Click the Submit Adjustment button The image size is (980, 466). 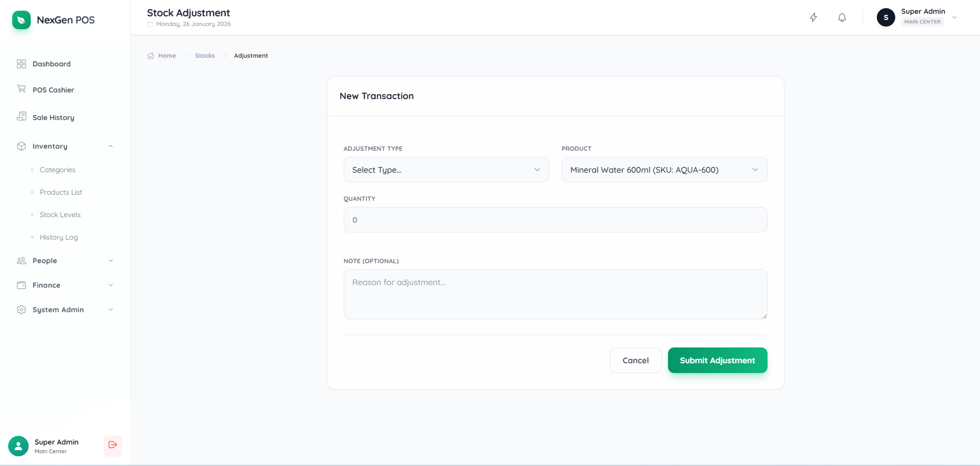[x=717, y=360]
